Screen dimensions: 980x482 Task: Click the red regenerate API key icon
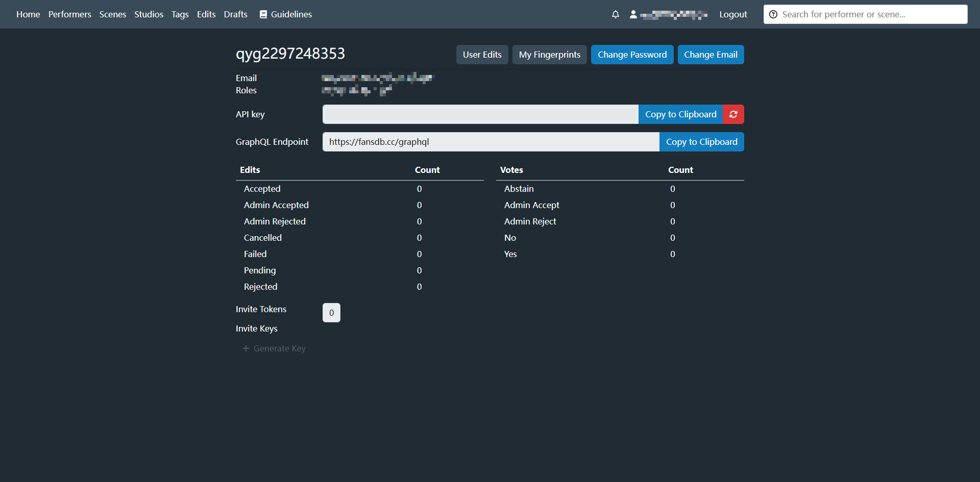(x=733, y=114)
